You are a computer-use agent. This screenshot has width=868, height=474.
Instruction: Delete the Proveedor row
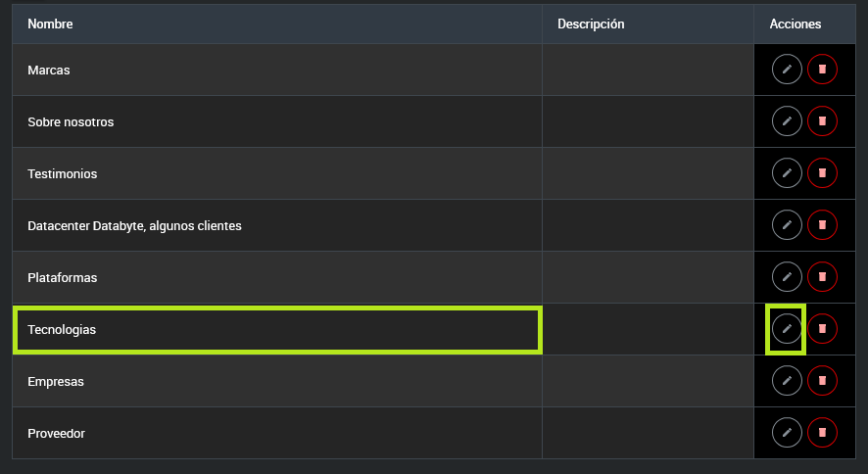pyautogui.click(x=822, y=433)
